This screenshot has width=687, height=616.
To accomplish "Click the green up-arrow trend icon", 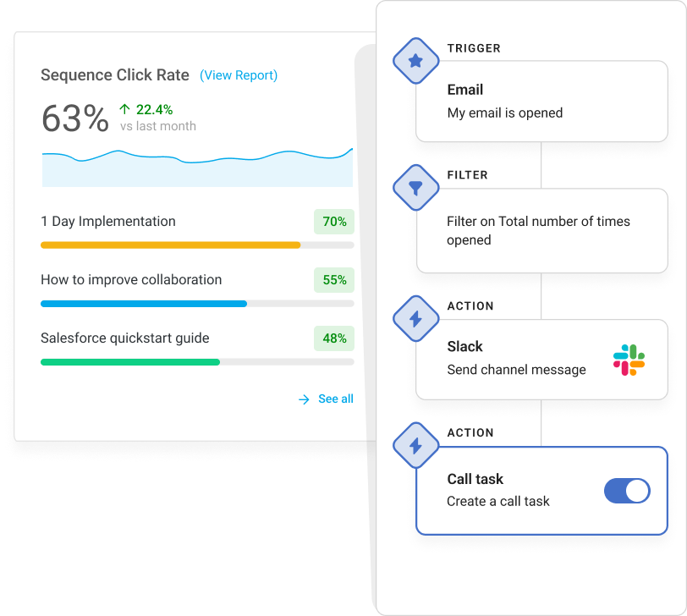I will 124,109.
